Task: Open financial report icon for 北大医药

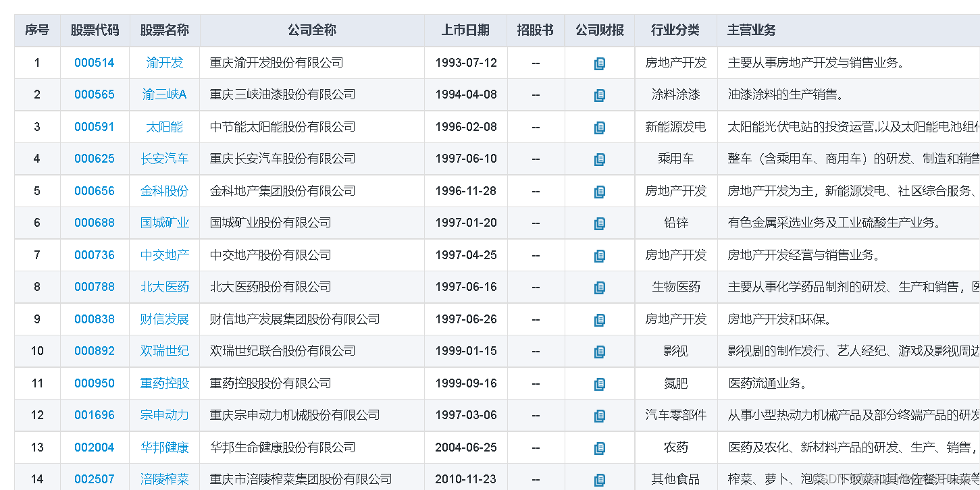Action: point(600,288)
